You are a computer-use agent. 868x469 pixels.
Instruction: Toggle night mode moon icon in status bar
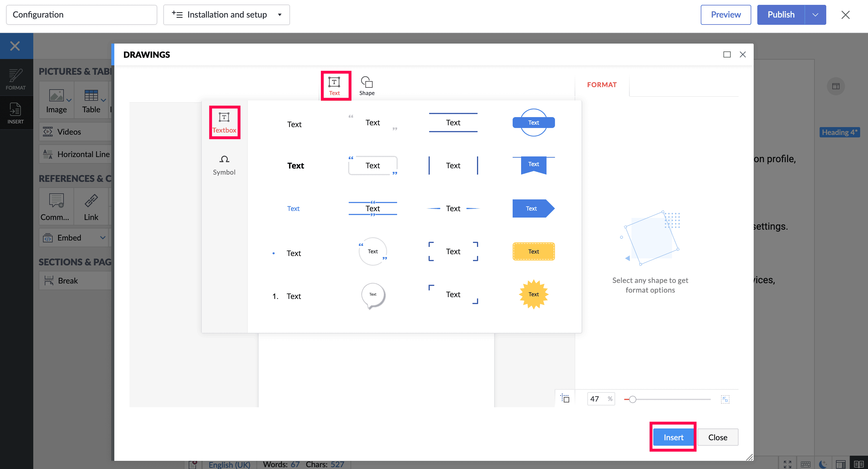[823, 464]
